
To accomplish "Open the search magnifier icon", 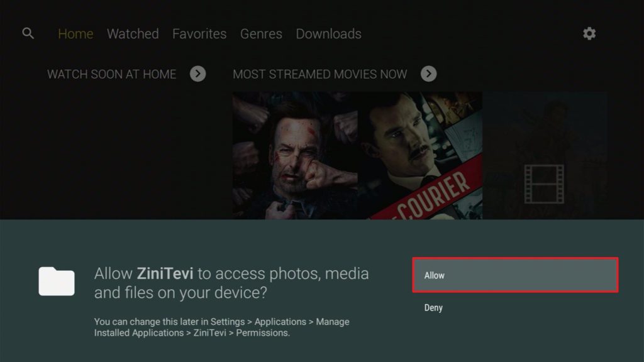I will [28, 33].
